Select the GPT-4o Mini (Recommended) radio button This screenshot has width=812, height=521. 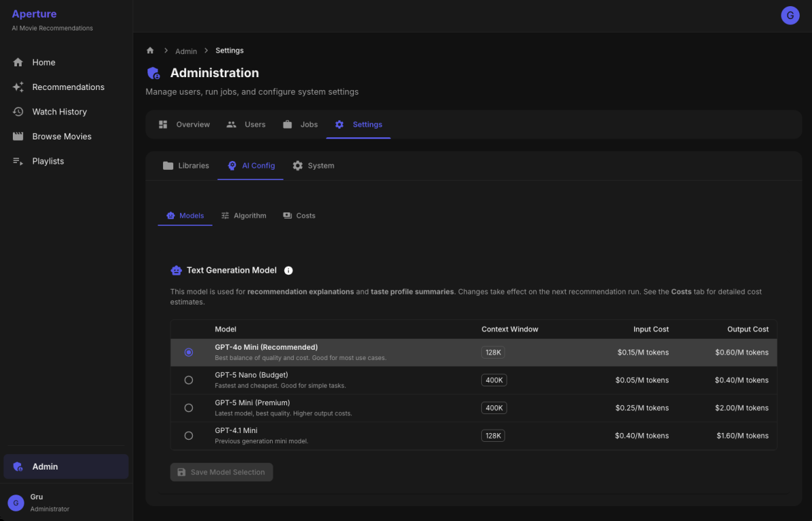(x=189, y=353)
